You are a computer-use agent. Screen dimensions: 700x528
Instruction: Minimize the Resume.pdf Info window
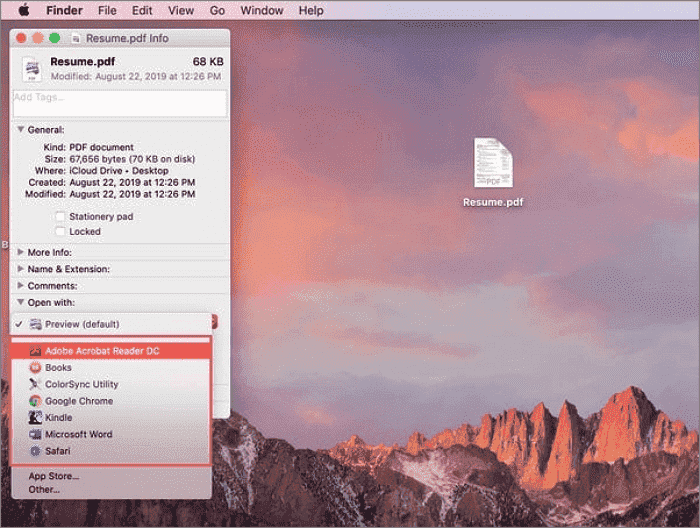click(38, 38)
